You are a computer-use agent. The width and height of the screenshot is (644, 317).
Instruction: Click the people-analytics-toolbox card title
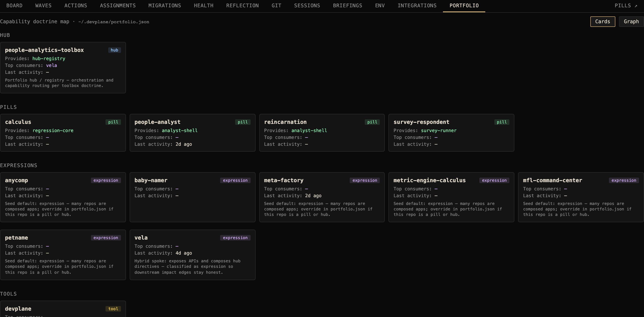click(44, 50)
